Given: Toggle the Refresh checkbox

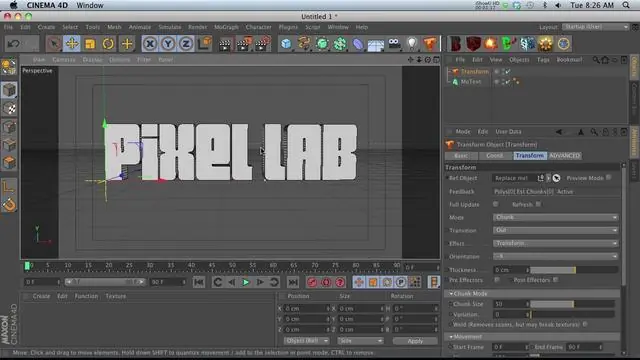Looking at the screenshot, I should [x=538, y=204].
